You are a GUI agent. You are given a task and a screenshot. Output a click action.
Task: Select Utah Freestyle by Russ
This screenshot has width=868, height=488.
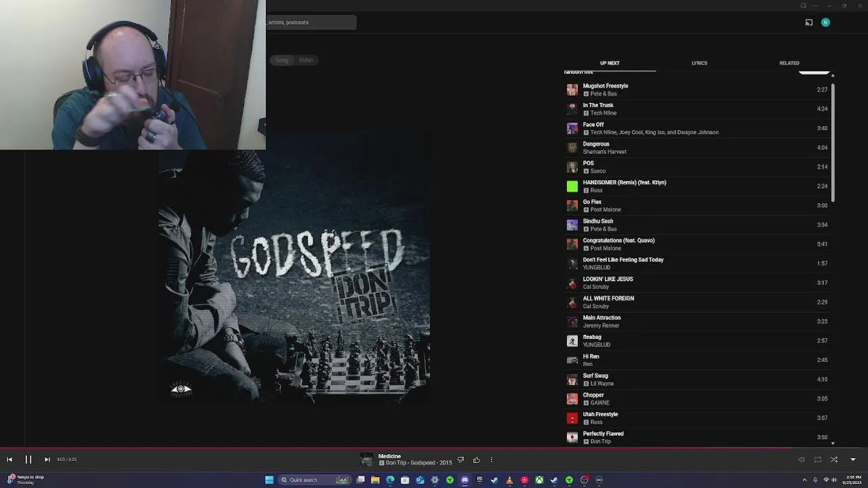(696, 418)
